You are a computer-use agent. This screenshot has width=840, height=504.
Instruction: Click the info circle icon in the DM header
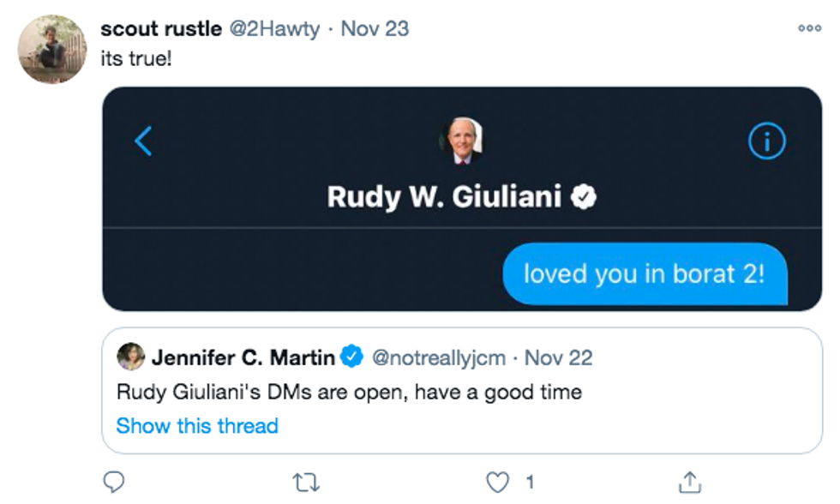[x=766, y=142]
